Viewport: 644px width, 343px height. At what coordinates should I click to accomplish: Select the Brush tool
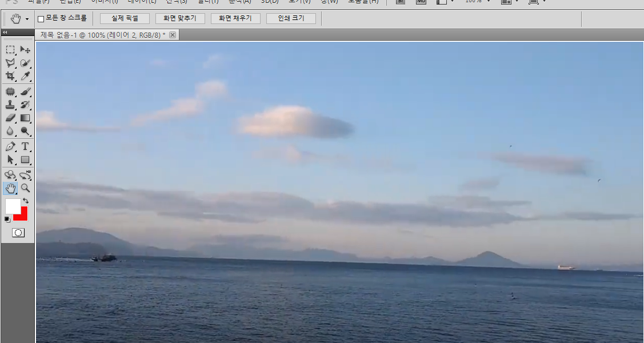pos(26,91)
